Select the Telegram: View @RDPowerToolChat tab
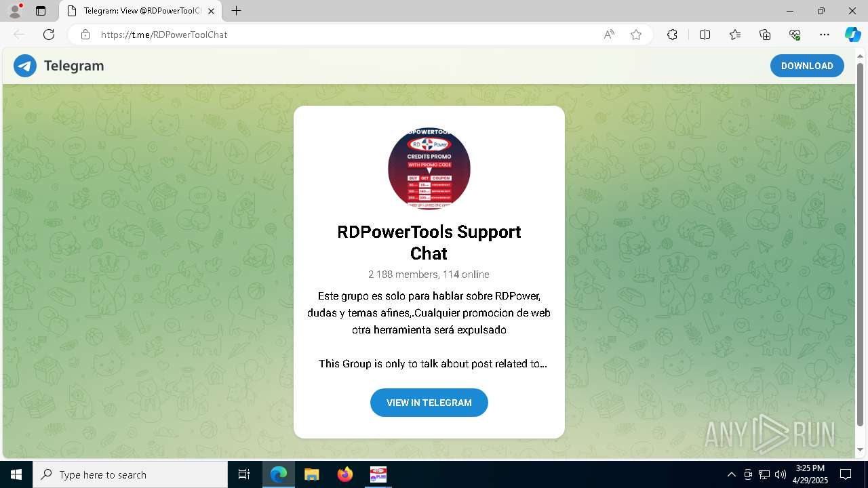Image resolution: width=868 pixels, height=488 pixels. 140,11
